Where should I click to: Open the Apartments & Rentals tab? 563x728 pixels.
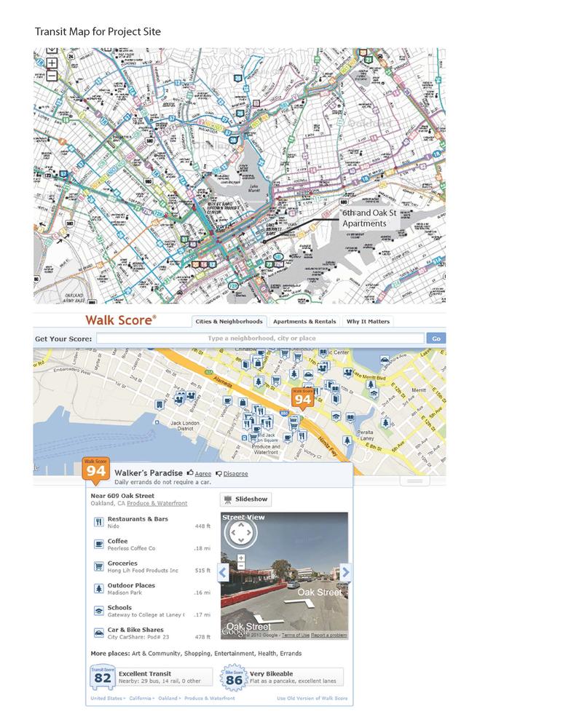[304, 321]
